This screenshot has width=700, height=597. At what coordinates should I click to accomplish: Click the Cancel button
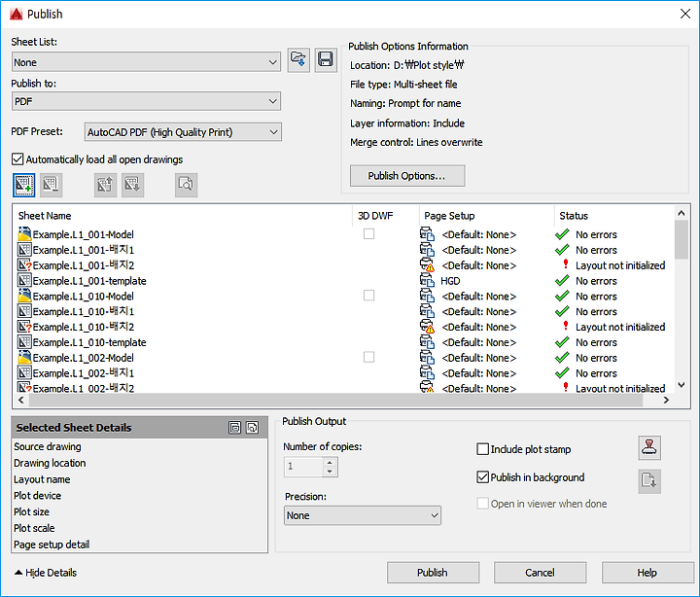pyautogui.click(x=540, y=573)
